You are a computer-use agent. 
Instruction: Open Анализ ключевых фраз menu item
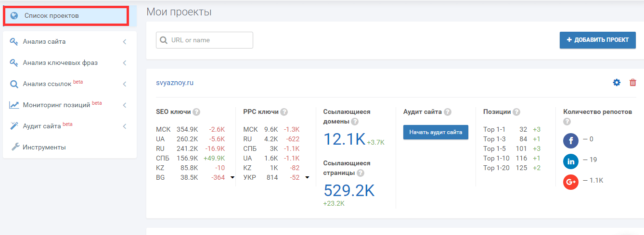(70, 63)
